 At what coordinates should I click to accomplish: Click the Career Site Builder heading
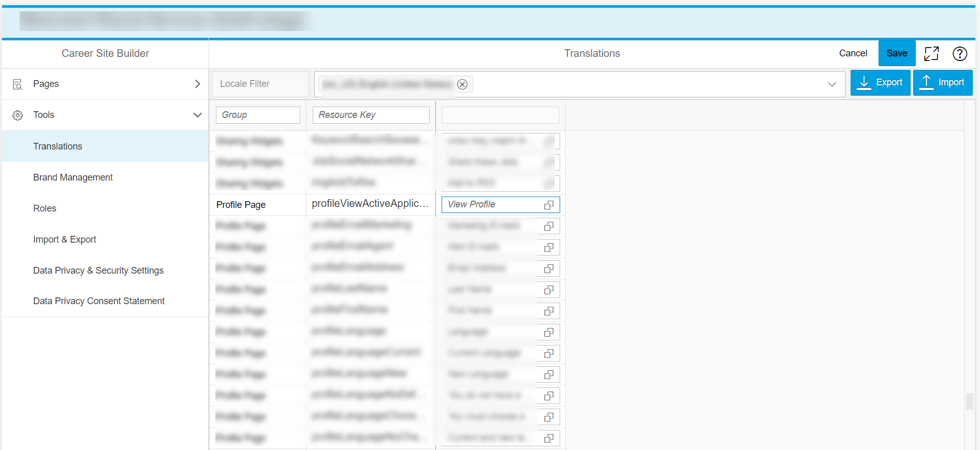pyautogui.click(x=105, y=53)
